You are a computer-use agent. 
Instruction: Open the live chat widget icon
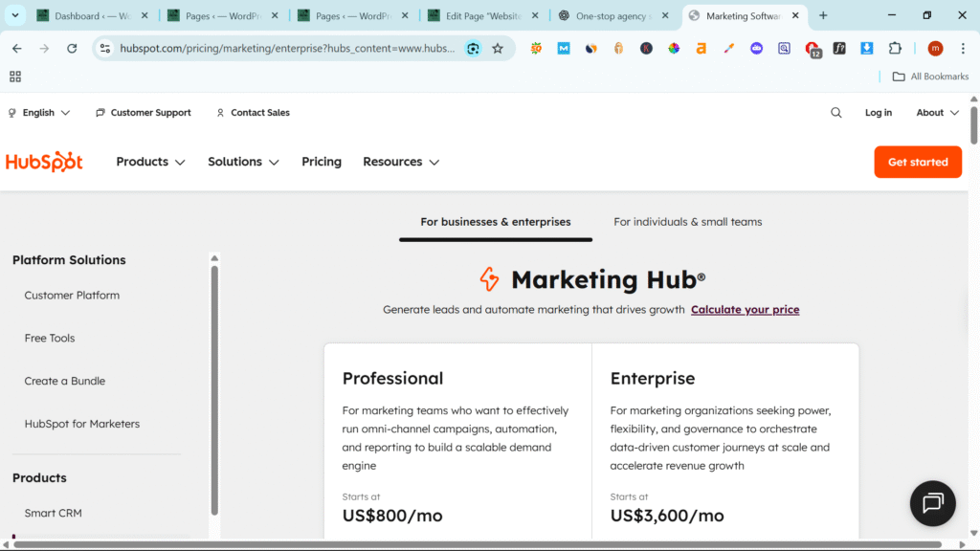click(x=932, y=503)
